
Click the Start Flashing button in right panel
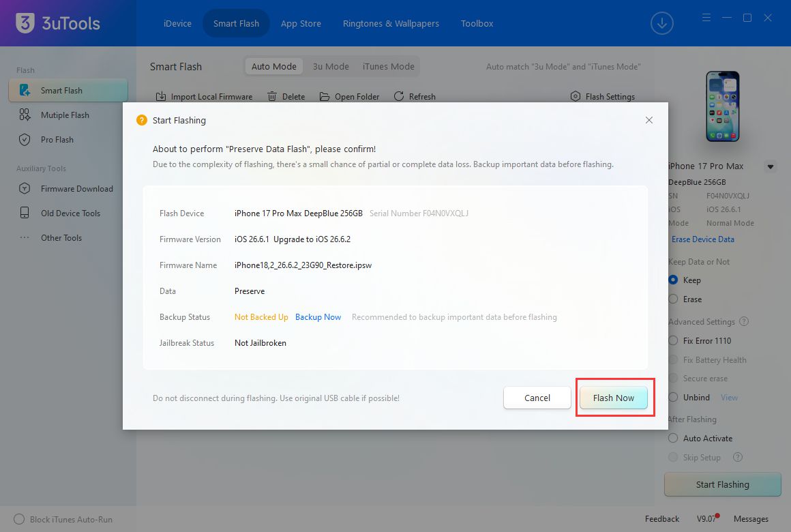(x=722, y=484)
